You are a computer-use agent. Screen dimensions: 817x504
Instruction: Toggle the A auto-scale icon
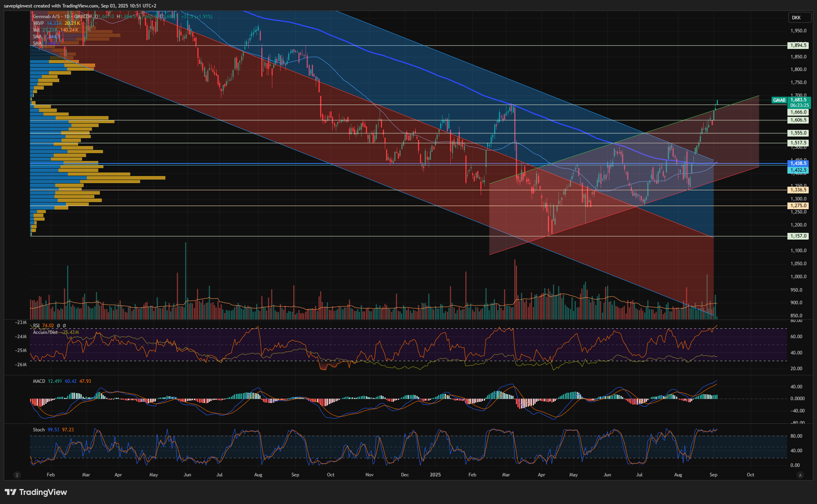(800, 475)
